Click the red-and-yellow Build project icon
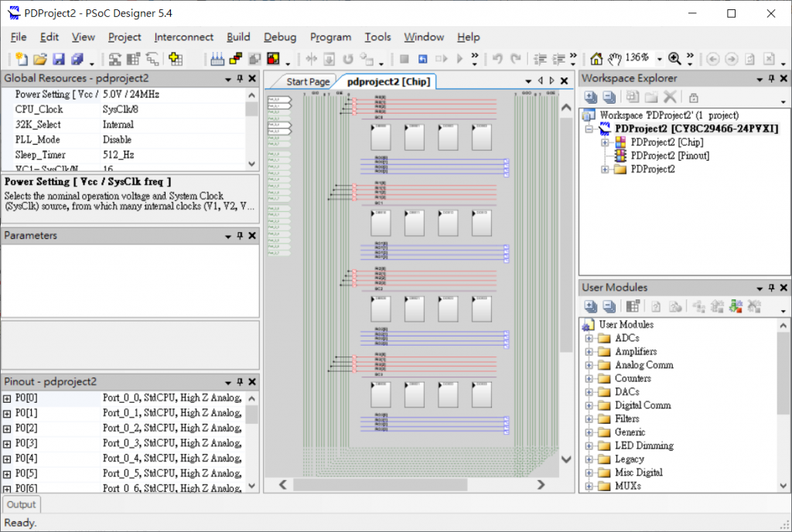The image size is (792, 532). tap(273, 59)
